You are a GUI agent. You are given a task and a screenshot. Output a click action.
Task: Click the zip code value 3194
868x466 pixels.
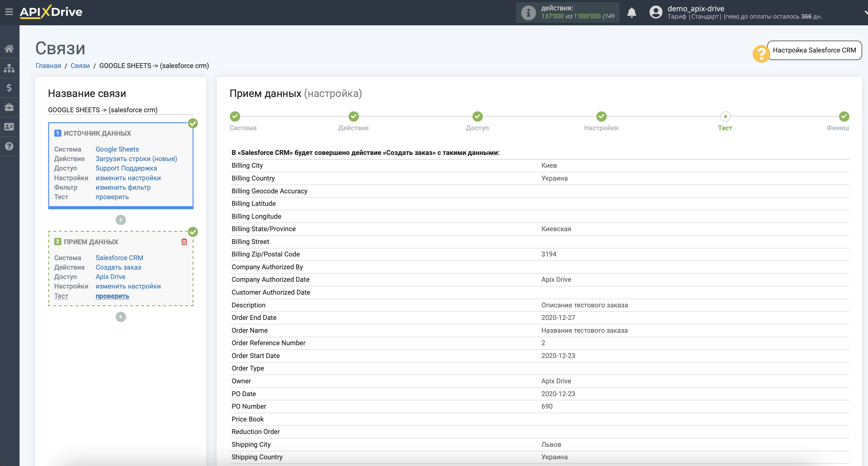[548, 254]
